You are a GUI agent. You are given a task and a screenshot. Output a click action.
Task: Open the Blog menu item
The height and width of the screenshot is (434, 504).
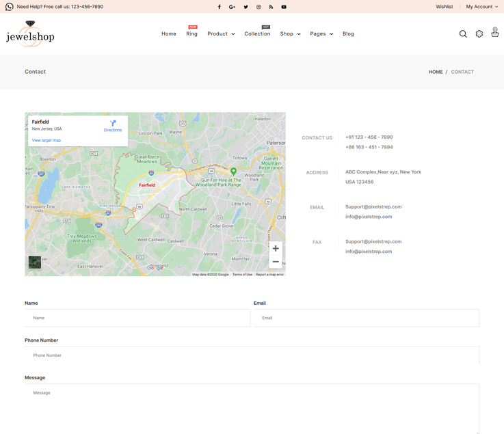pyautogui.click(x=348, y=33)
